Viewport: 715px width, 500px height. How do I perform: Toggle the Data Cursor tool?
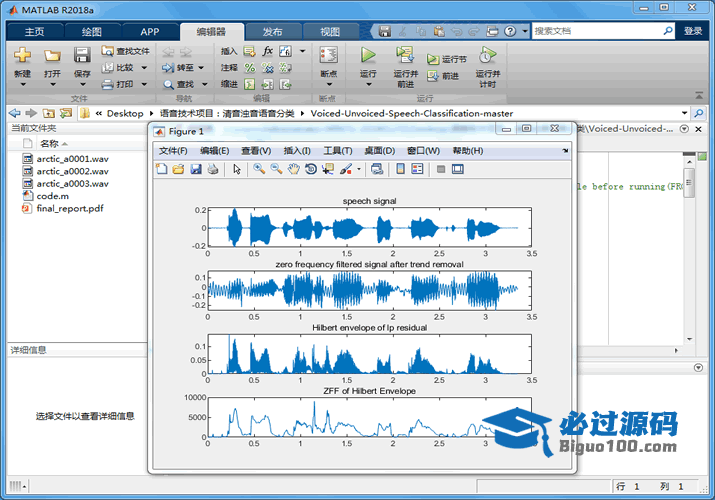(328, 169)
